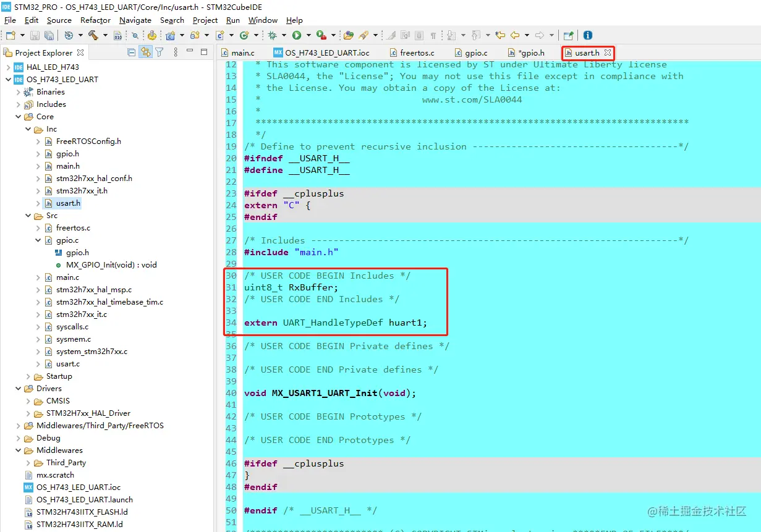
Task: Click code line 'uint8_t RxBuffer;'
Action: point(291,287)
